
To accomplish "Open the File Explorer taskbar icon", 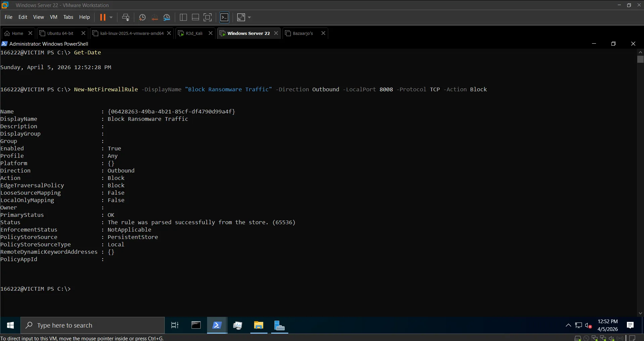I will point(258,325).
